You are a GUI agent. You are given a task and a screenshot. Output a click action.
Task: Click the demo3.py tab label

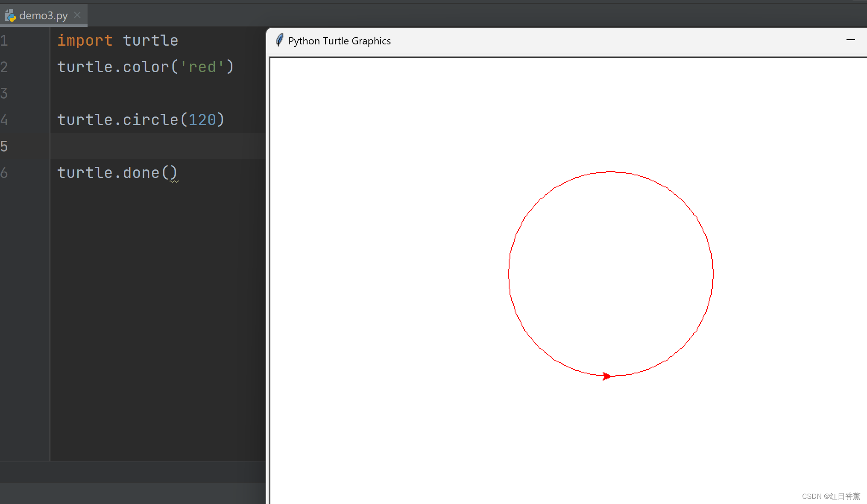(x=41, y=15)
